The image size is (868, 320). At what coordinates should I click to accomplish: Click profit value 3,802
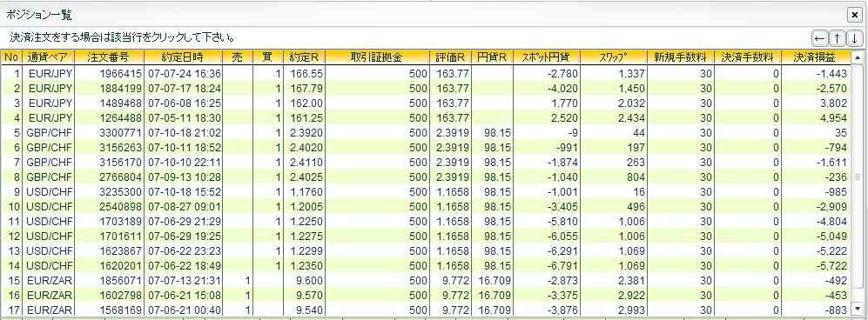point(833,103)
